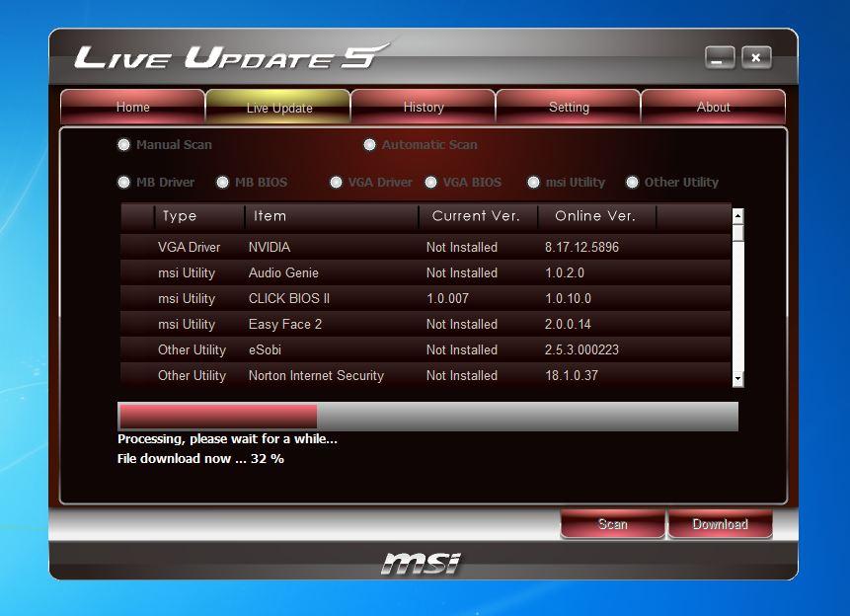Enable the msi Utility option

[x=533, y=183]
